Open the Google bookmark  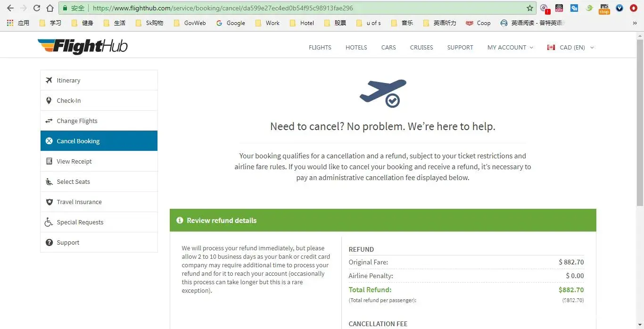click(x=231, y=23)
